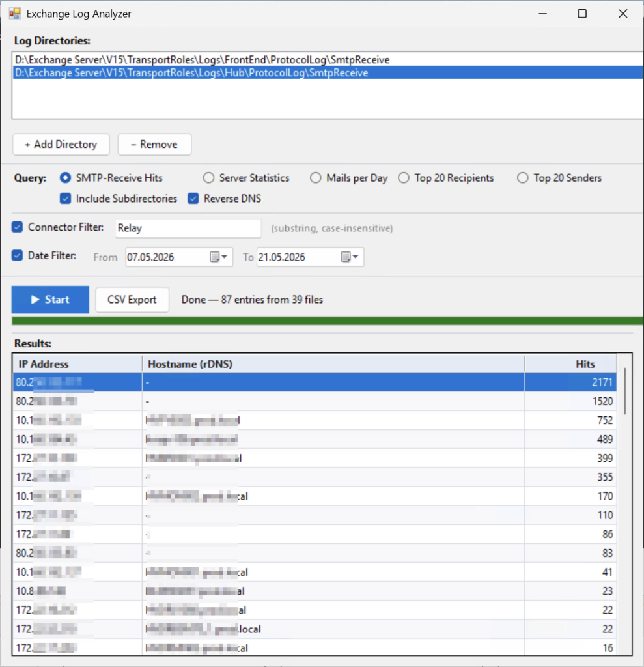Select the result row with 41 hits

coord(315,572)
